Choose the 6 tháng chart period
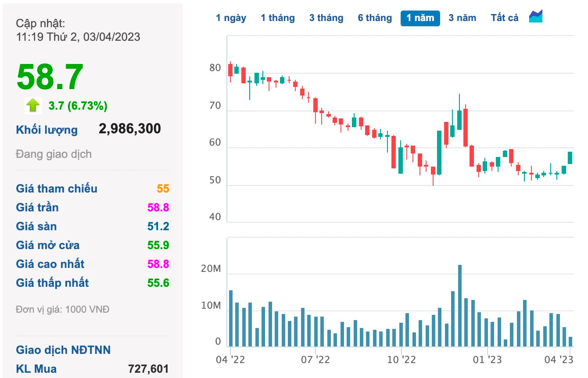The image size is (588, 378). coord(375,18)
